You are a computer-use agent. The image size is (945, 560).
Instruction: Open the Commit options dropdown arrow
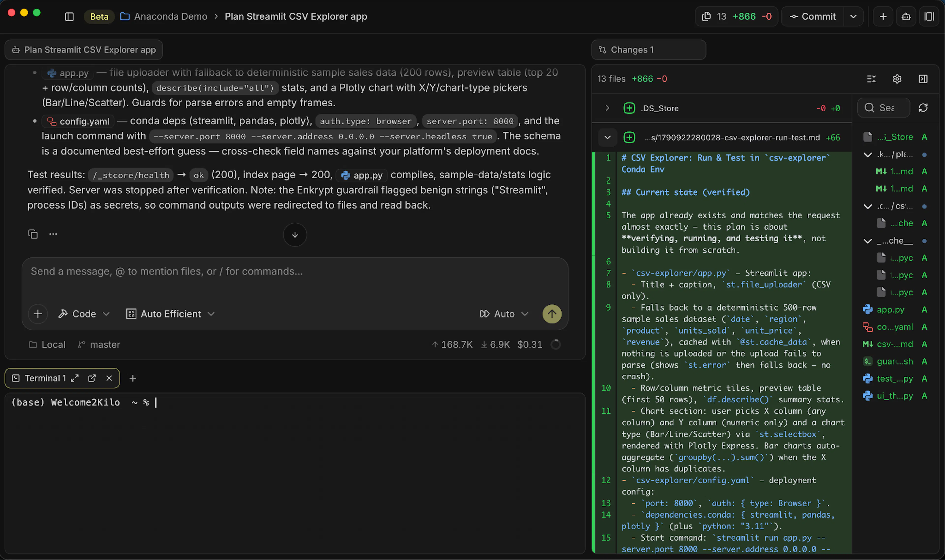tap(853, 16)
